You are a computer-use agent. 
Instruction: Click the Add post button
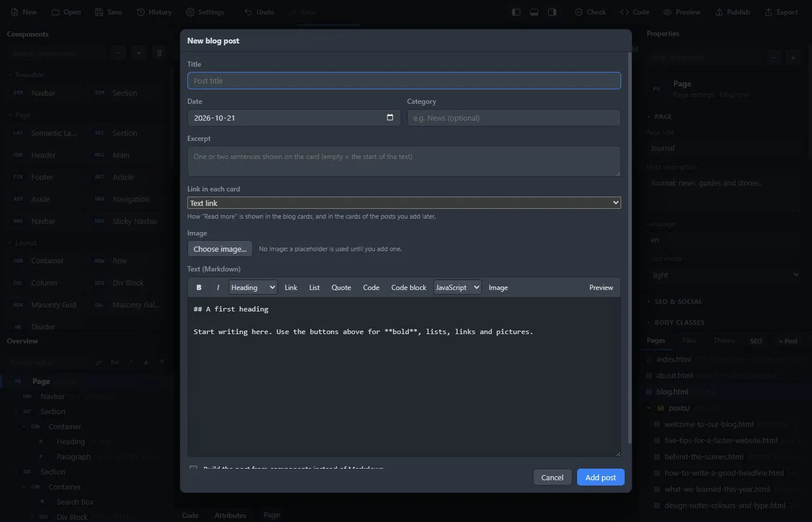click(601, 477)
